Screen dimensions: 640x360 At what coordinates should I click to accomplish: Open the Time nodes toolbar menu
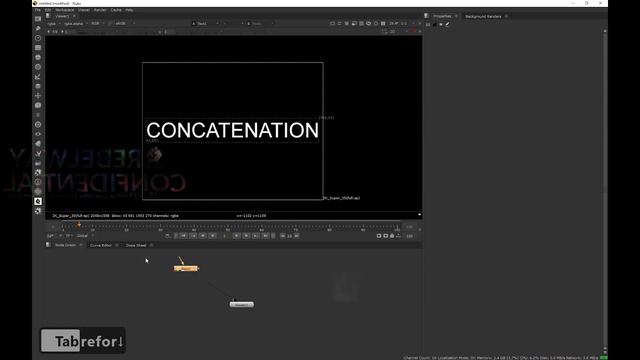pos(38,38)
